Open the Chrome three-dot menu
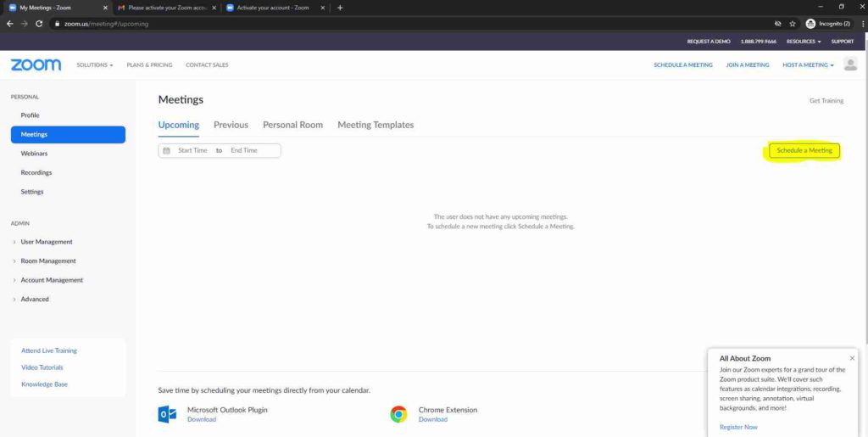This screenshot has height=437, width=868. tap(862, 24)
